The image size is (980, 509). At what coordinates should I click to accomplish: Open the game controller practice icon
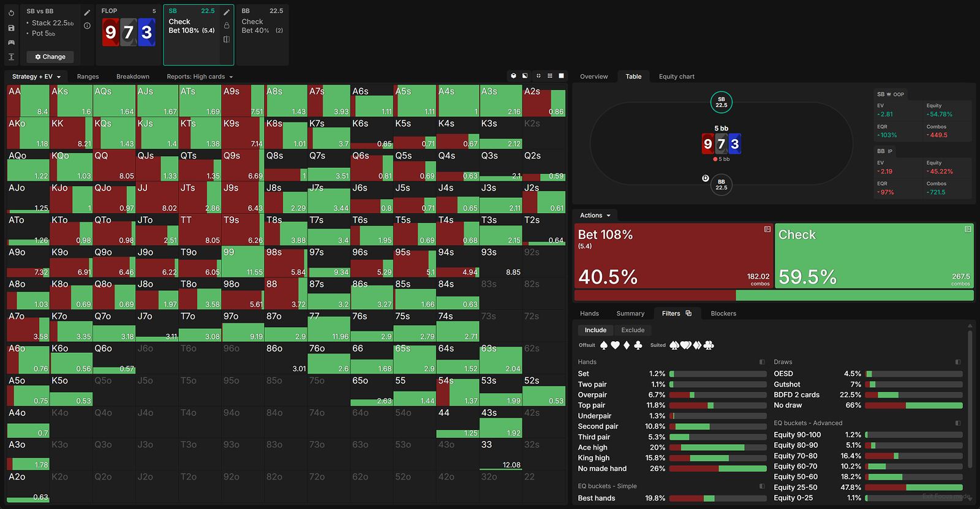[11, 42]
